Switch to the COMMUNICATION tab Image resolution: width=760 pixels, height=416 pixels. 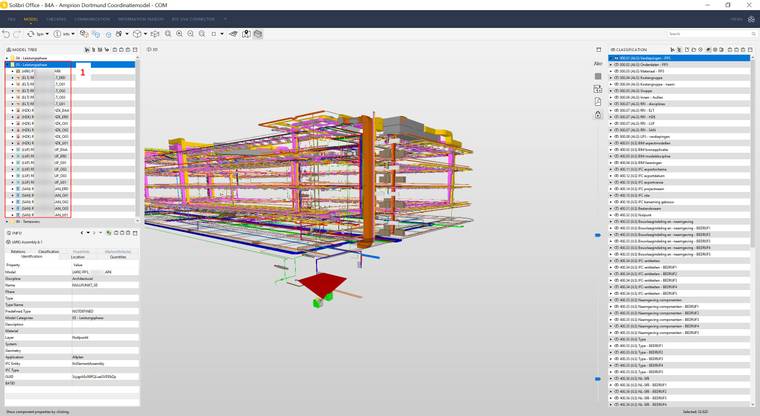92,19
